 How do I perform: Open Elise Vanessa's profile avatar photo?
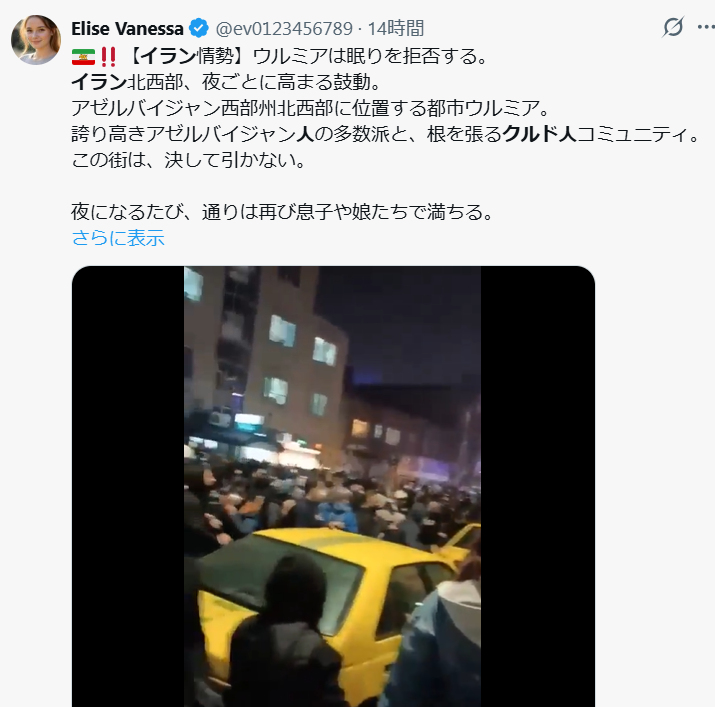36,40
